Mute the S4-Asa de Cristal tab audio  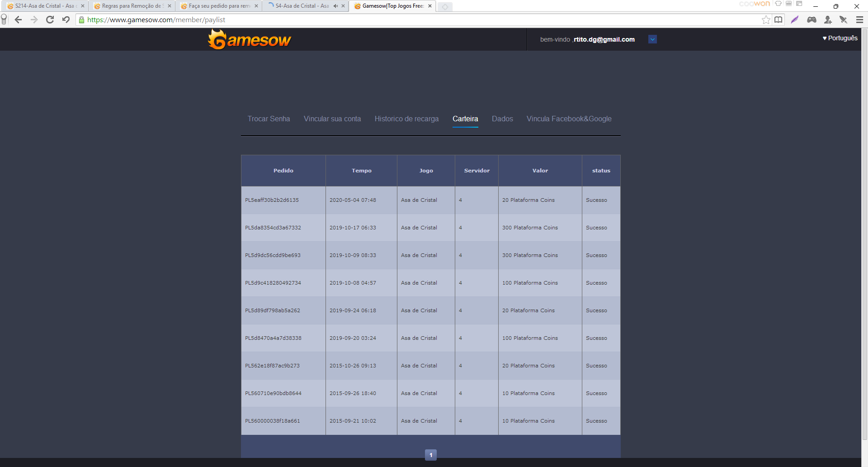[x=335, y=6]
